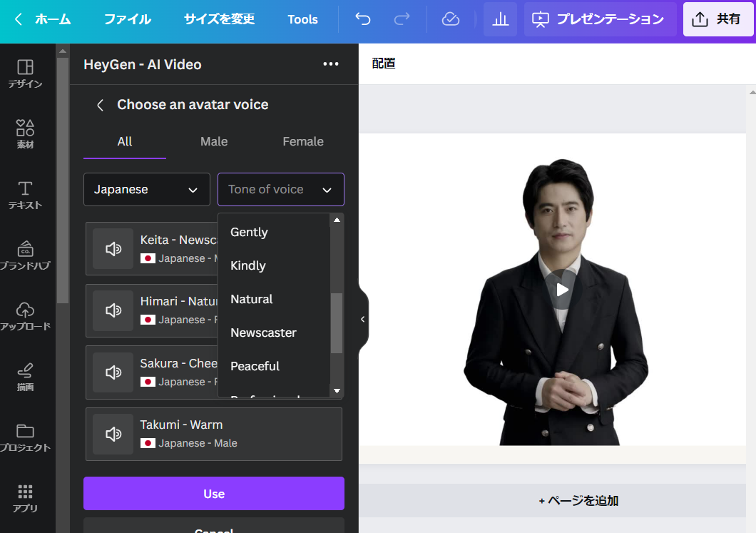Select the Himari voice entry

[152, 310]
